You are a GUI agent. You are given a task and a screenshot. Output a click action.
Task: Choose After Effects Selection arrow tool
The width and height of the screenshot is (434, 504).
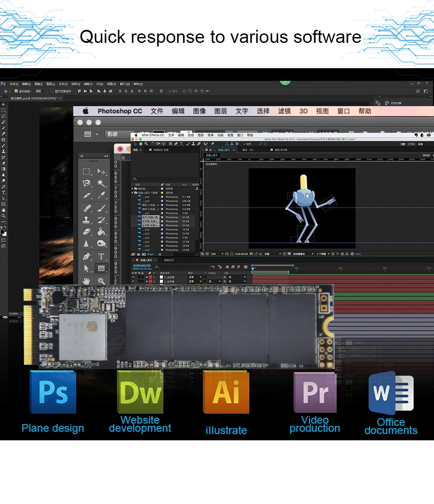[135, 144]
